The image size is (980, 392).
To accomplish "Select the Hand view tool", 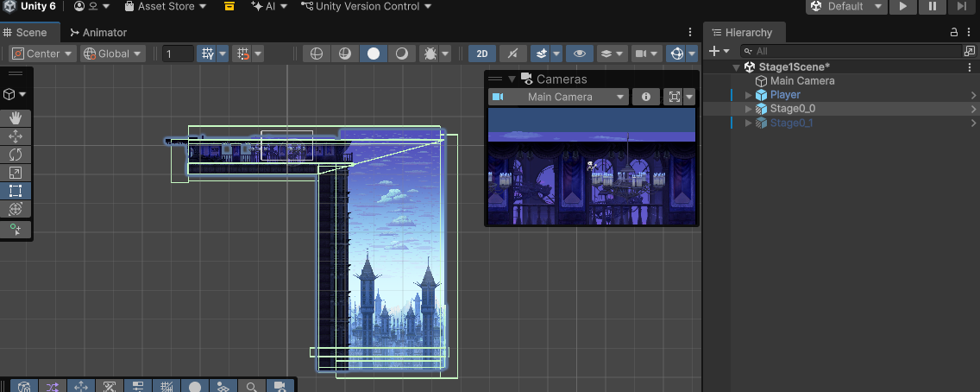I will point(16,118).
